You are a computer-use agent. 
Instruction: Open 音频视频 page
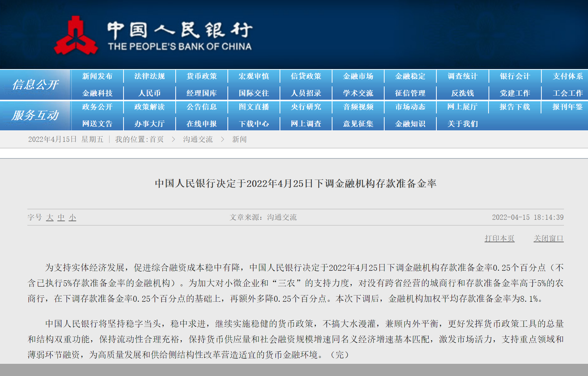[x=358, y=107]
